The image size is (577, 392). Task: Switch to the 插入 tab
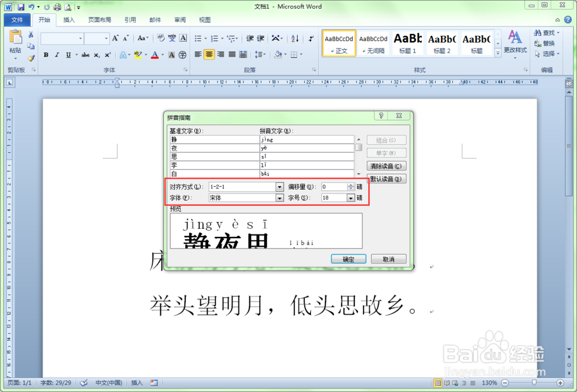[x=69, y=20]
